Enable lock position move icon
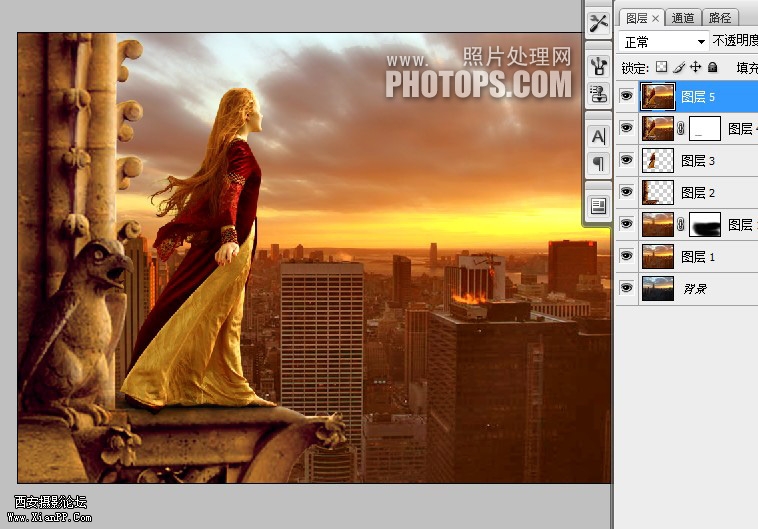 pyautogui.click(x=695, y=67)
